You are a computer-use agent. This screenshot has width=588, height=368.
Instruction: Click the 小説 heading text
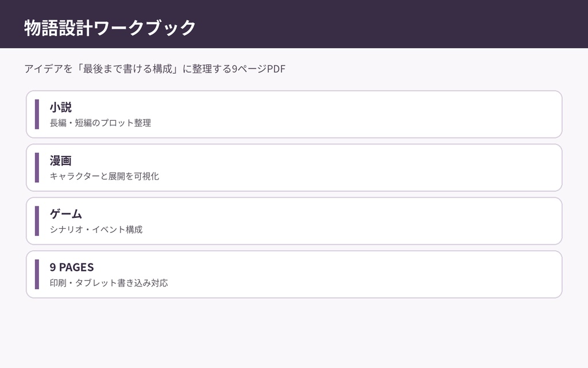click(61, 108)
